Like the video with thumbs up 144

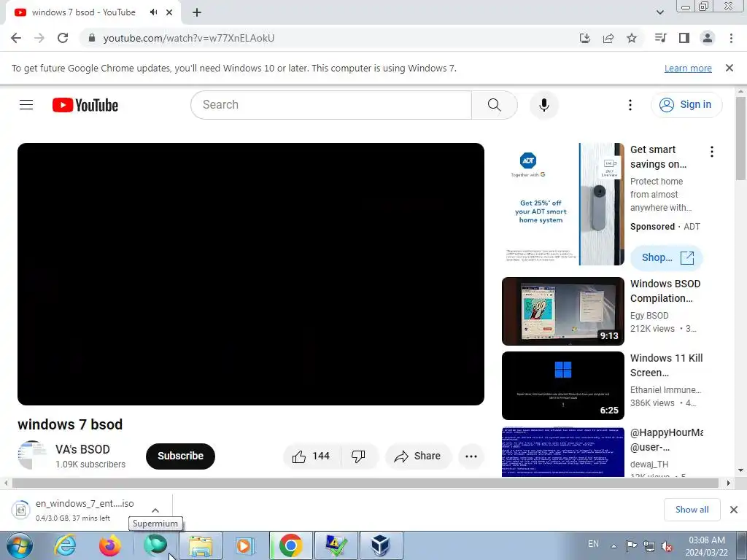312,456
